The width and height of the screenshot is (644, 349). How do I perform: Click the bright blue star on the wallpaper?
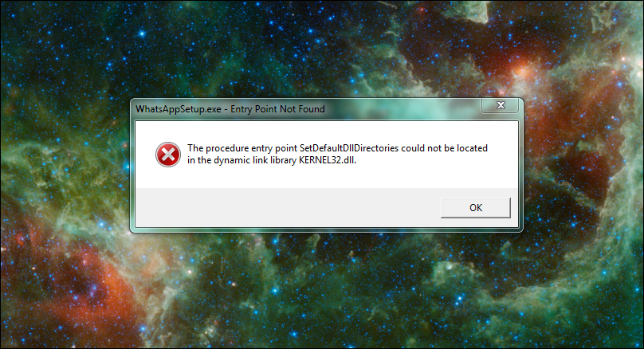(x=142, y=33)
